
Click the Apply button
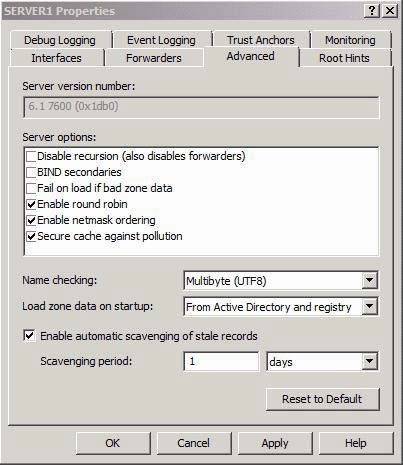pos(275,443)
